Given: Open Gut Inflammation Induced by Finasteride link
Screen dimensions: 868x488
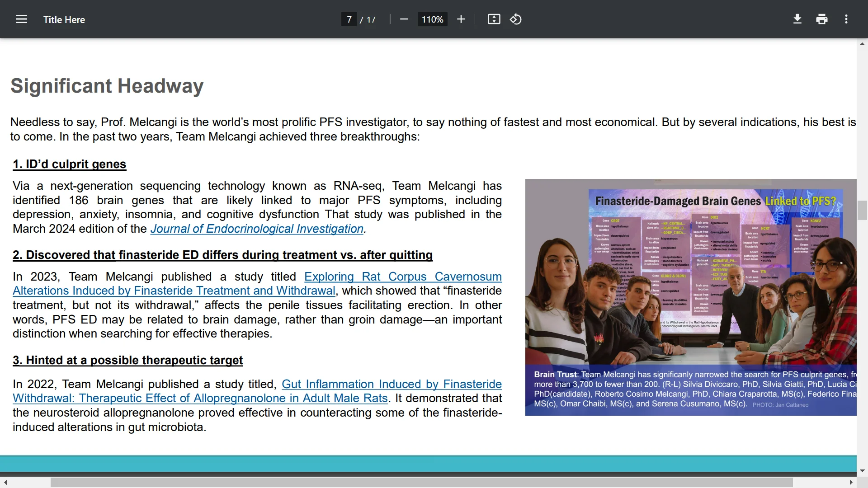Looking at the screenshot, I should pyautogui.click(x=257, y=391).
